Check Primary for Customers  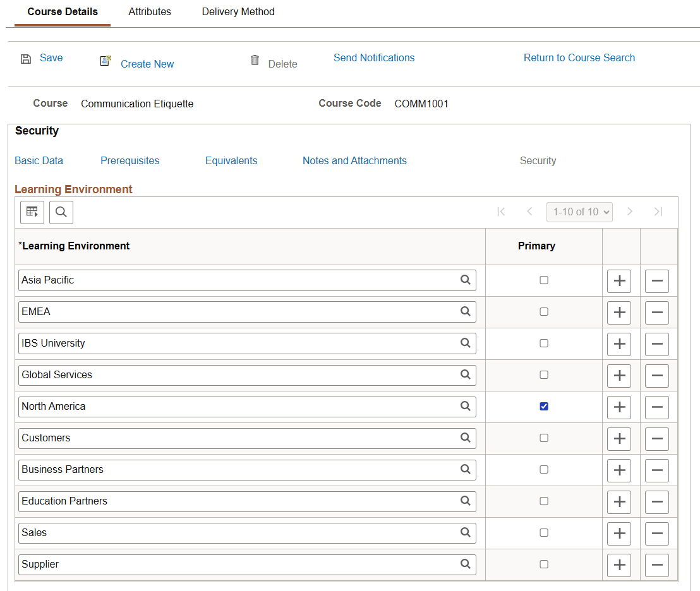tap(544, 438)
